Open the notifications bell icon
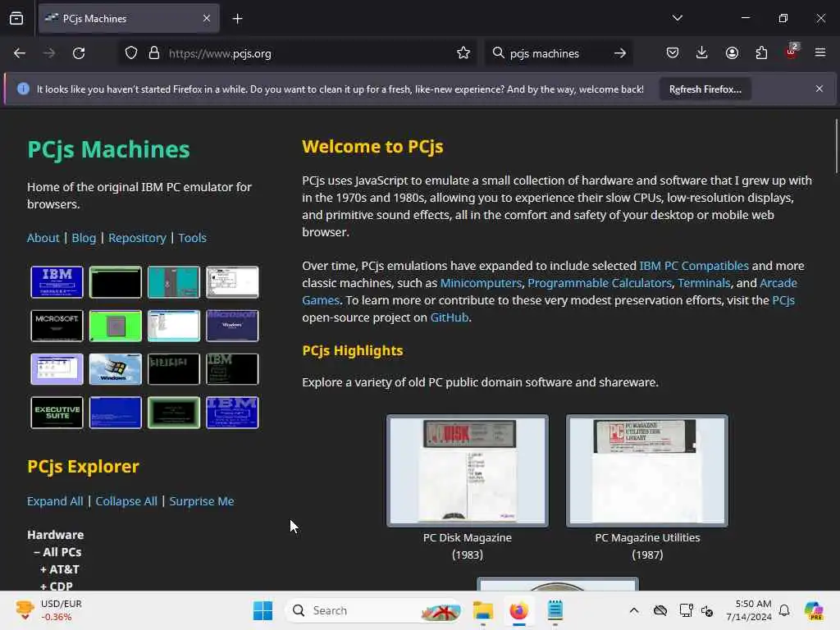Screen dimensions: 840x630 (x=784, y=610)
